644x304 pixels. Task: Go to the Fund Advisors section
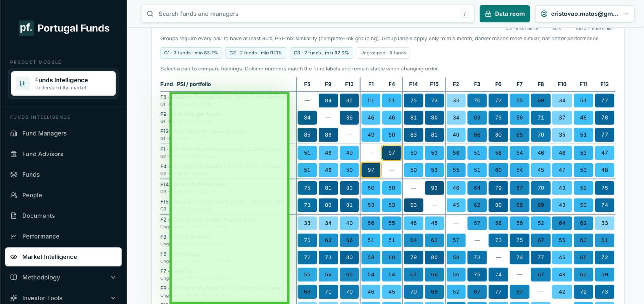point(63,154)
